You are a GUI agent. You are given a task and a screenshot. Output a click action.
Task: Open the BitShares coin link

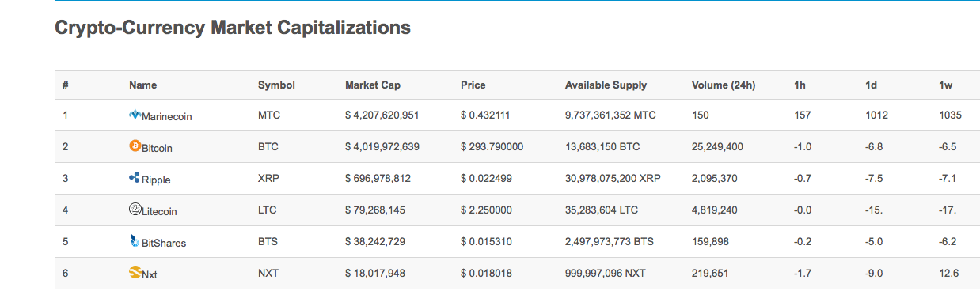tap(164, 243)
